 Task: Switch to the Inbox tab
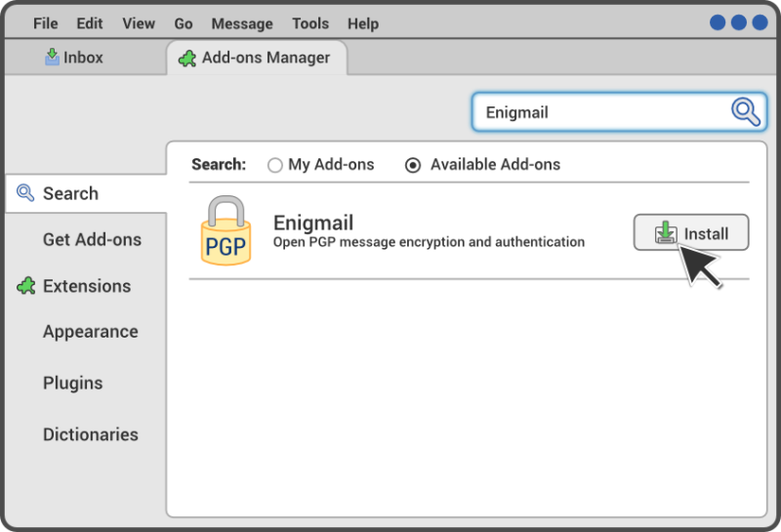(86, 58)
